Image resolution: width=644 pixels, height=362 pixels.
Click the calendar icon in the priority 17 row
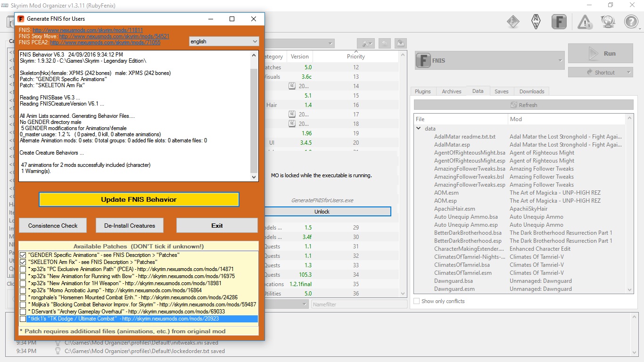pos(292,115)
